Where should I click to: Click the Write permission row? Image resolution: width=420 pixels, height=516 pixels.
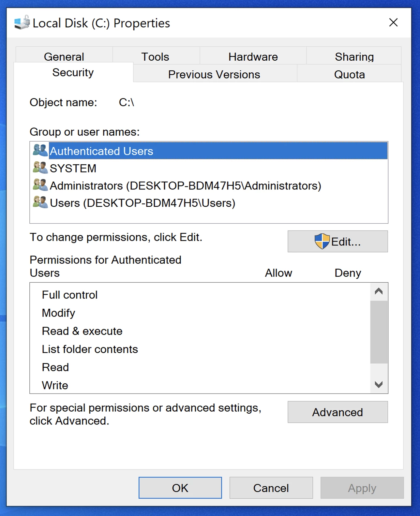pyautogui.click(x=200, y=385)
